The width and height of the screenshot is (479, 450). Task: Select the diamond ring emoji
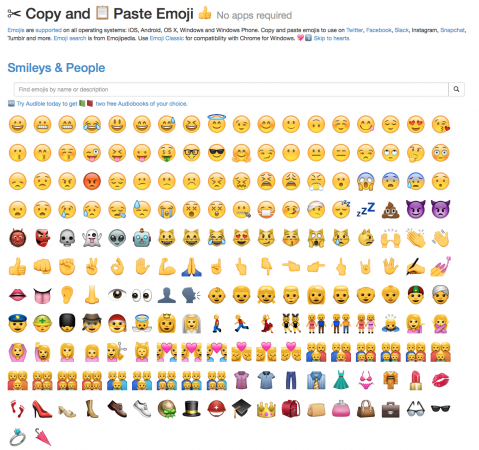click(x=17, y=437)
